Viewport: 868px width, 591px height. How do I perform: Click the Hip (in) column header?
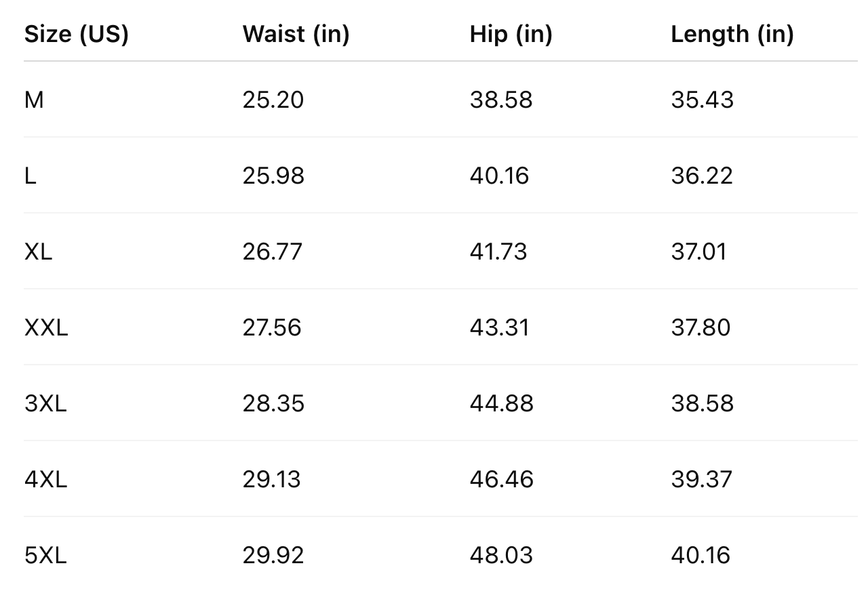tap(511, 34)
